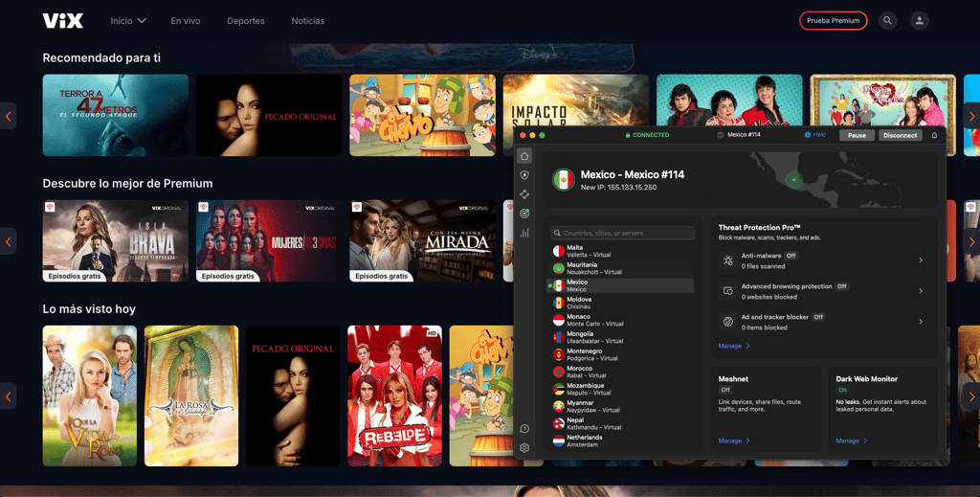Screen dimensions: 980x497
Task: Open the statistics bar chart sidebar icon
Action: [x=524, y=233]
